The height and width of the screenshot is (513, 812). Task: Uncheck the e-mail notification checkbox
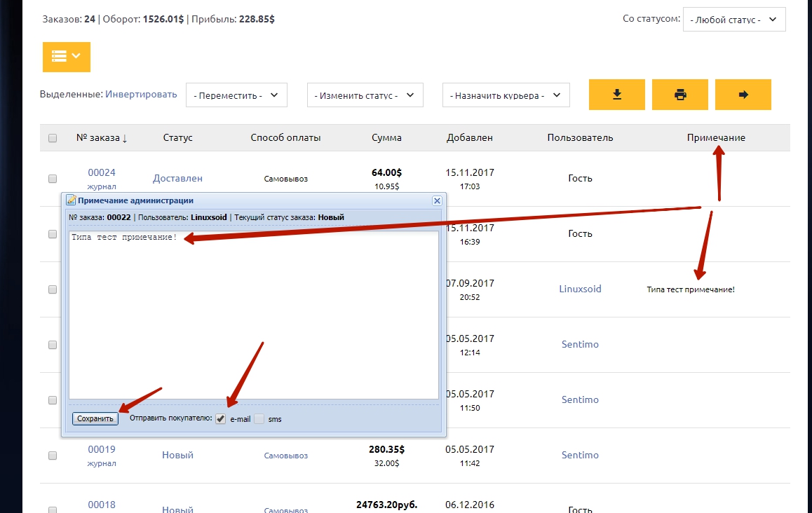[221, 419]
